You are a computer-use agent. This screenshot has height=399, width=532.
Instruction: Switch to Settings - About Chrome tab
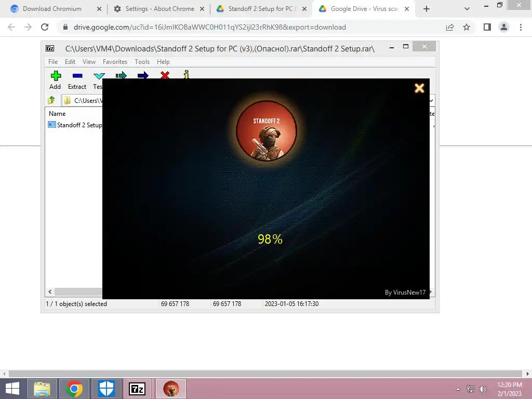pos(159,9)
